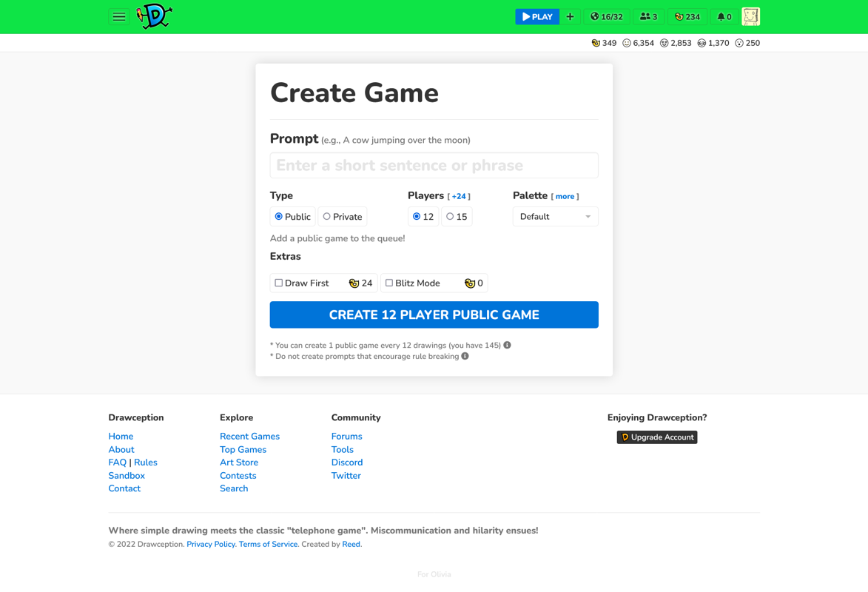Open the Privacy Policy link

211,543
